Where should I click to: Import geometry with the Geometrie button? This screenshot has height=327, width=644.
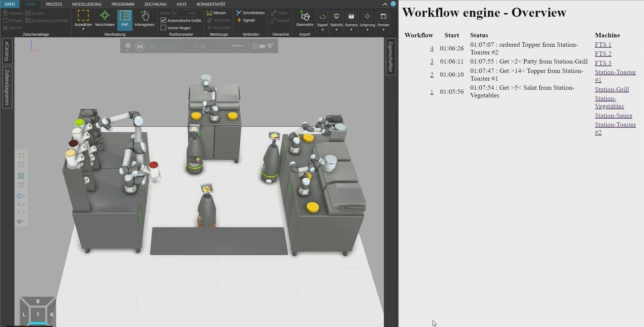coord(305,18)
